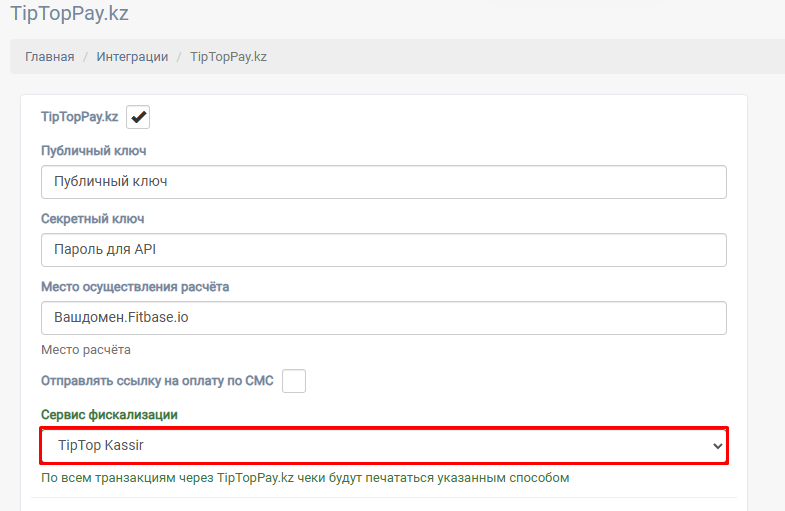785x511 pixels.
Task: Go to Главная breadcrumb link
Action: pos(50,57)
